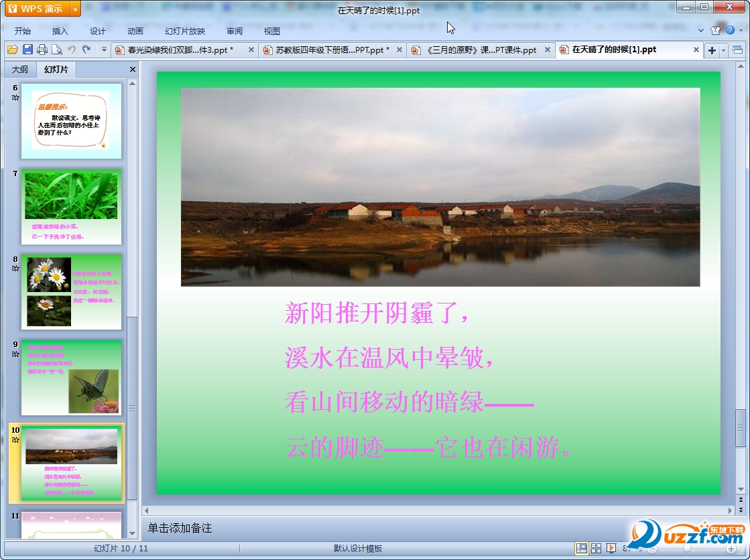Switch to the 大纲 outline pane tab
This screenshot has width=750, height=560.
click(x=20, y=70)
